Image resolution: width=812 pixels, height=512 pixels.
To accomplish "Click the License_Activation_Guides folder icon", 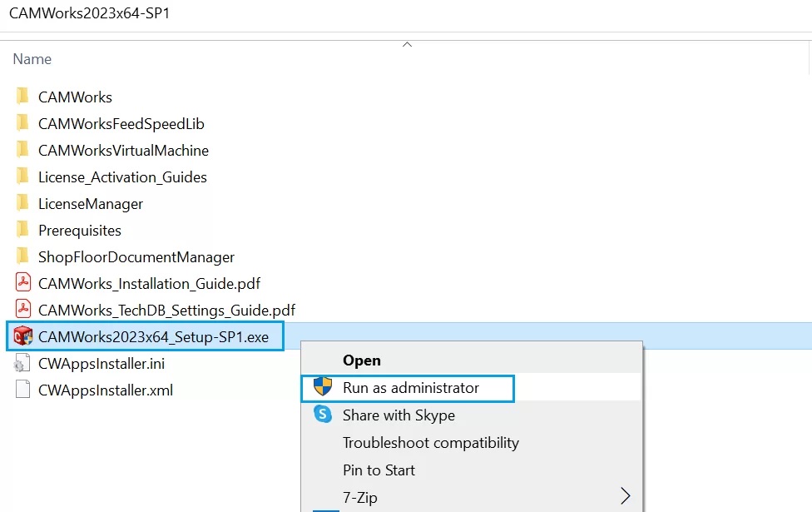I will click(x=22, y=176).
